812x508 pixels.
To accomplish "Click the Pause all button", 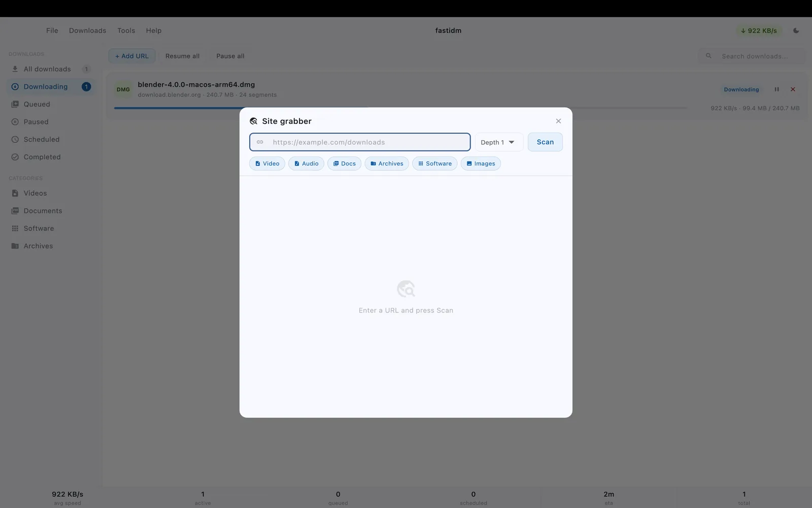I will click(230, 56).
